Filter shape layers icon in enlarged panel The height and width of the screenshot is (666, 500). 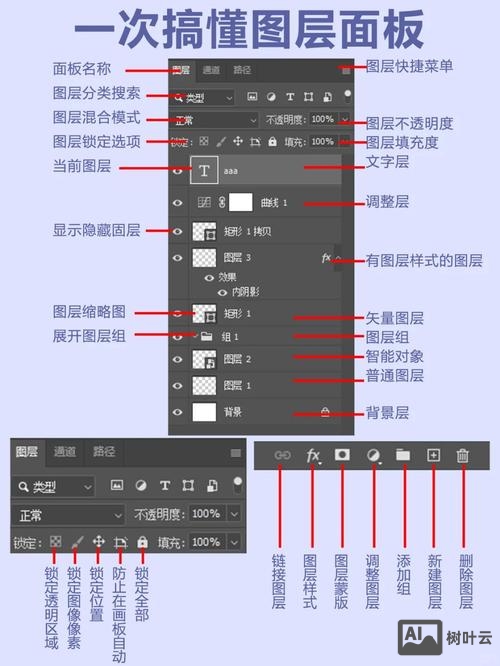pyautogui.click(x=188, y=485)
